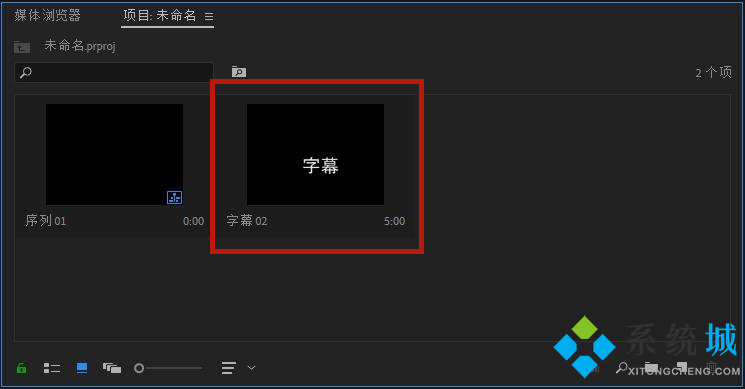Screen dimensions: 745x389
Task: Select the 序列 01 thumbnail
Action: (115, 154)
